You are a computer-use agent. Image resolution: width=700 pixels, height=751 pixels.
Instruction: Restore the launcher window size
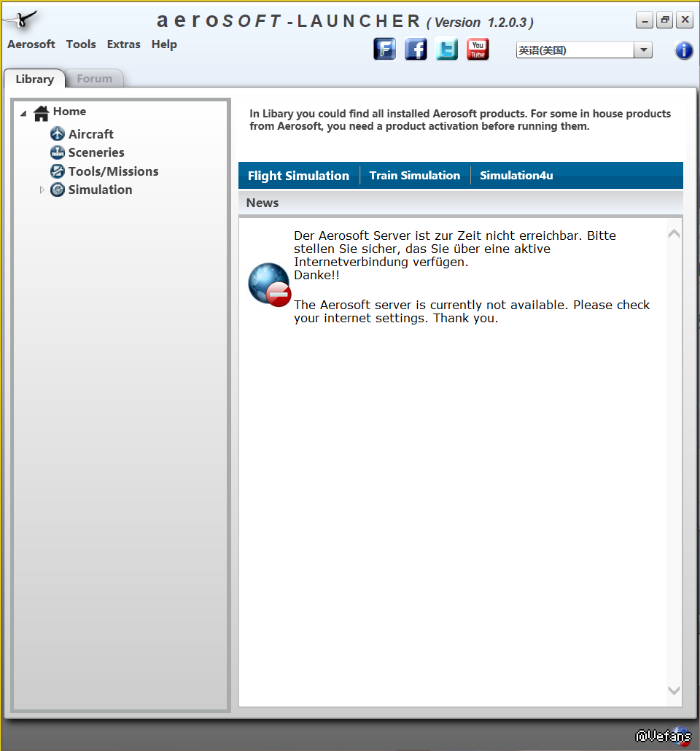pyautogui.click(x=664, y=20)
